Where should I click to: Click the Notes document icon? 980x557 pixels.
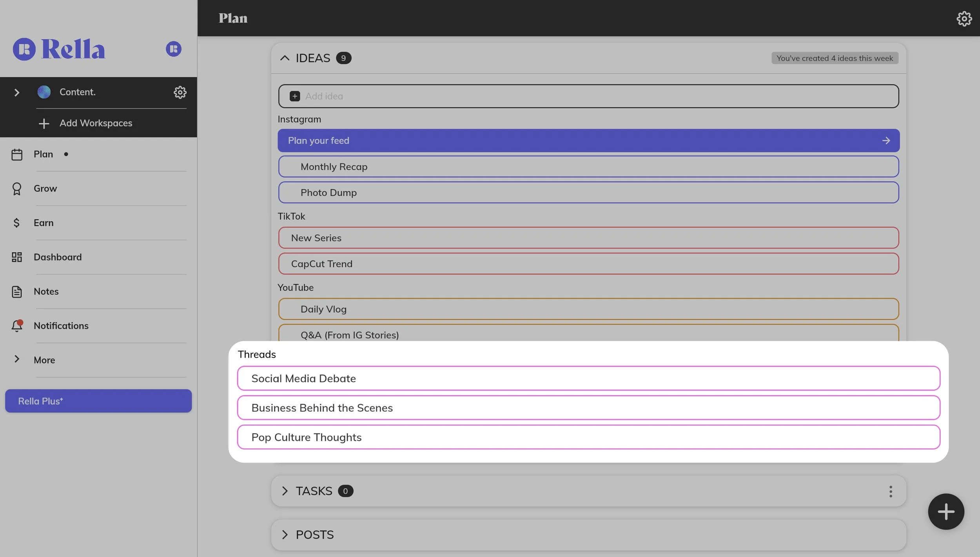[17, 292]
